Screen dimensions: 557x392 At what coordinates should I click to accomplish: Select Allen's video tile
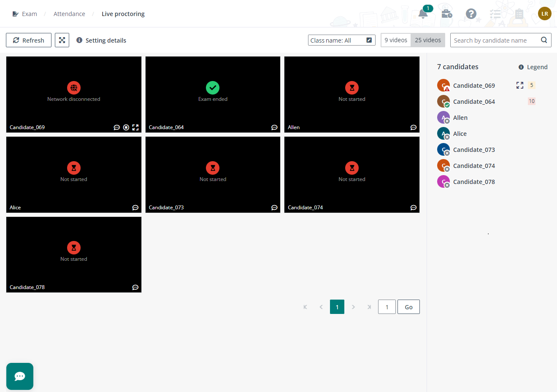tap(352, 95)
